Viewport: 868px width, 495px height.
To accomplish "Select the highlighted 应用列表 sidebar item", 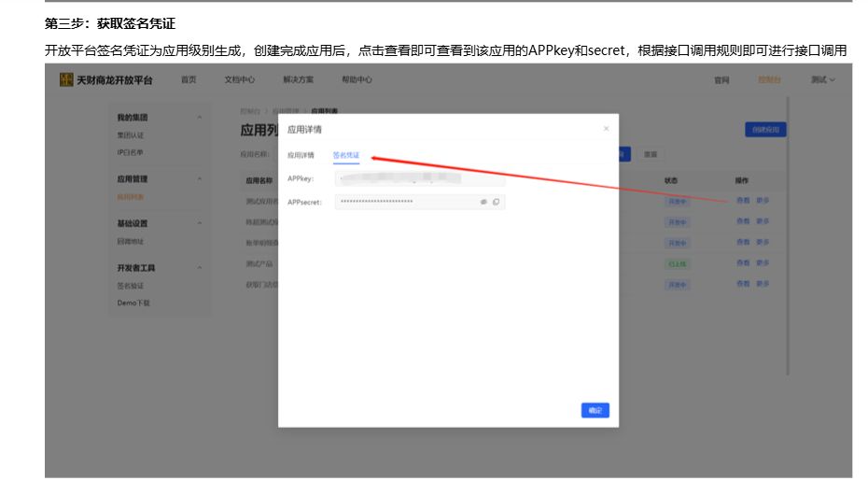I will point(130,197).
